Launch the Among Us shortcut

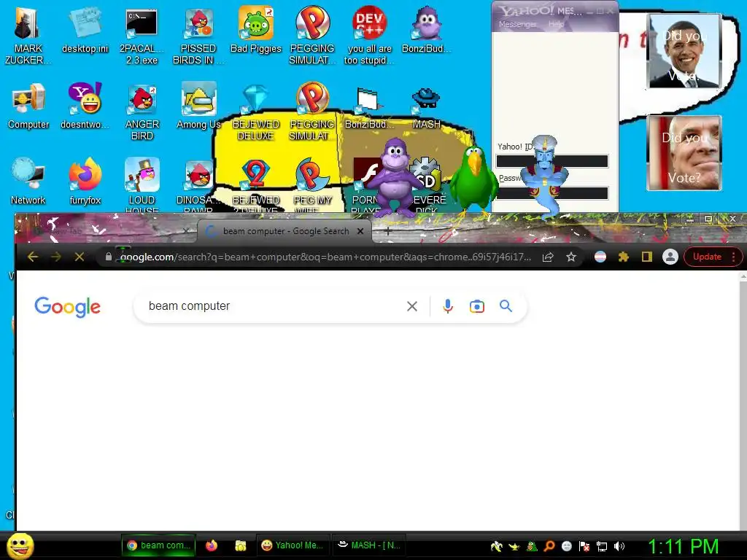[x=198, y=106]
